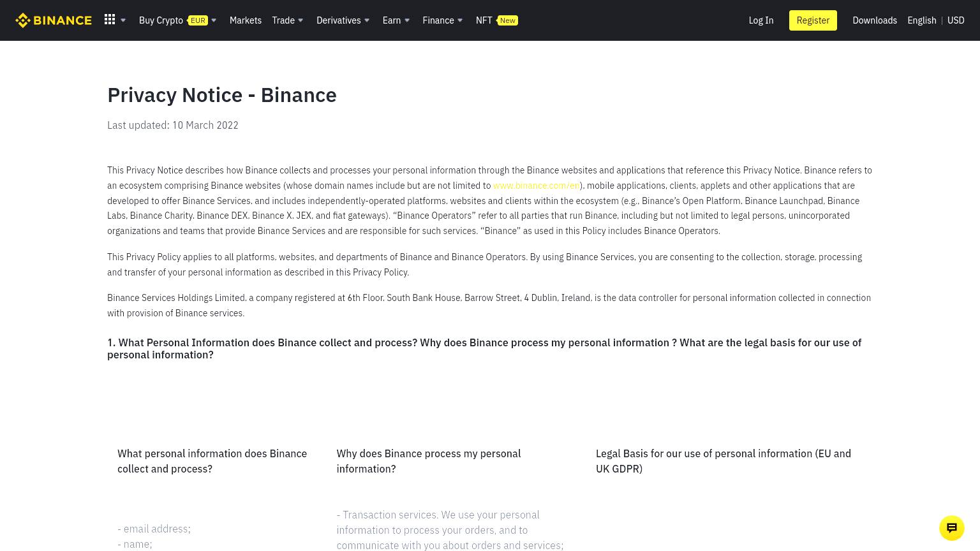Click the Binance logo
Image resolution: width=980 pixels, height=551 pixels.
click(x=54, y=20)
